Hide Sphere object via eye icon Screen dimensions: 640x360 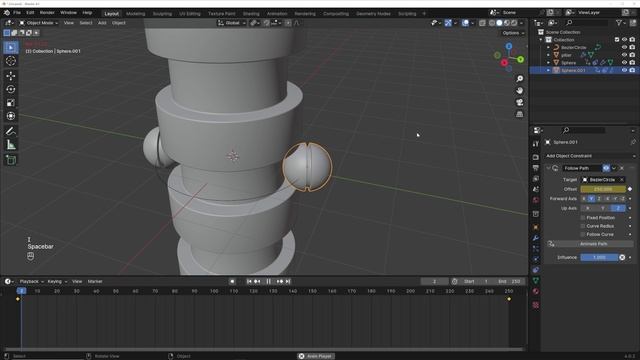click(624, 62)
